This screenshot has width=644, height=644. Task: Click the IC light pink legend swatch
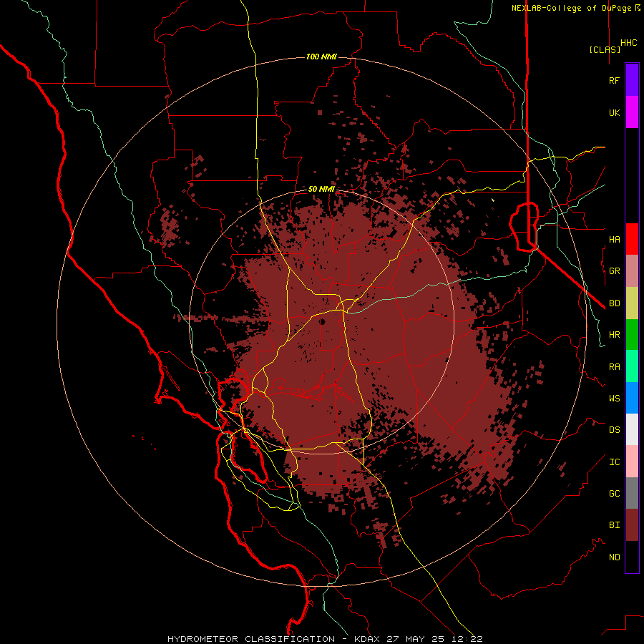point(632,462)
